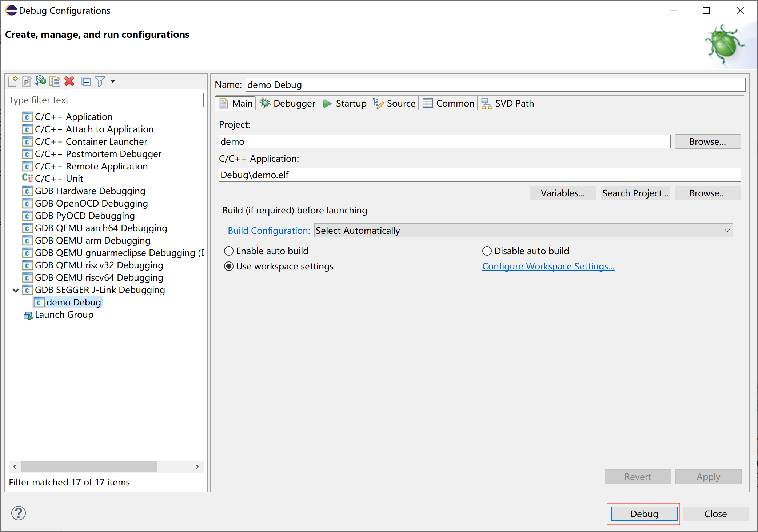This screenshot has height=532, width=758.
Task: Open the help question mark icon
Action: 18,513
